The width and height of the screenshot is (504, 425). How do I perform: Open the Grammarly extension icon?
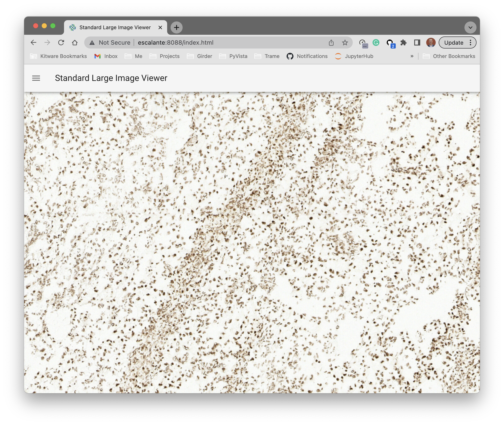pos(376,43)
